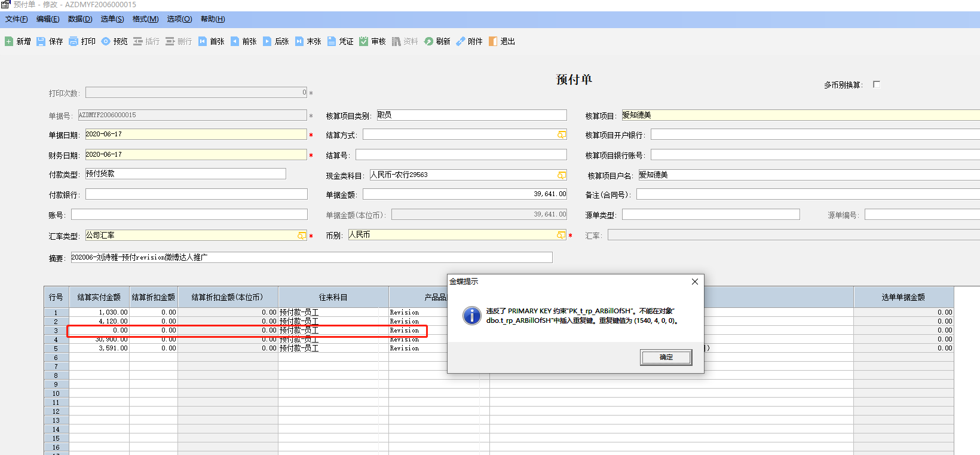This screenshot has width=980, height=455.
Task: Toggle the 多币别换算 checkbox
Action: (877, 84)
